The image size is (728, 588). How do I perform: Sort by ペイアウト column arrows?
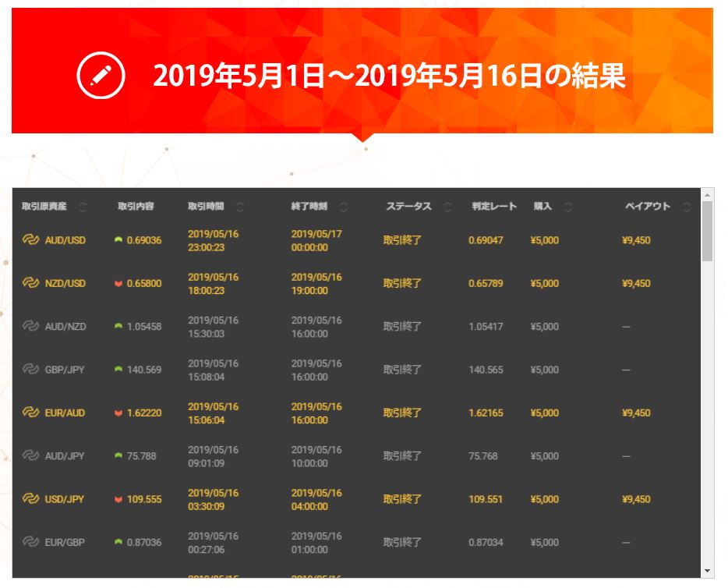point(687,207)
